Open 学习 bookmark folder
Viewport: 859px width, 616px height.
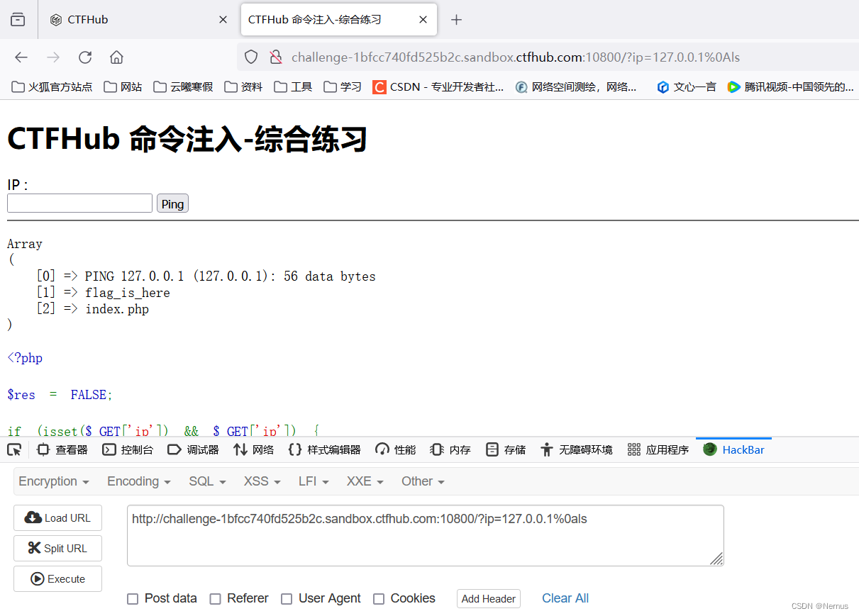(343, 86)
